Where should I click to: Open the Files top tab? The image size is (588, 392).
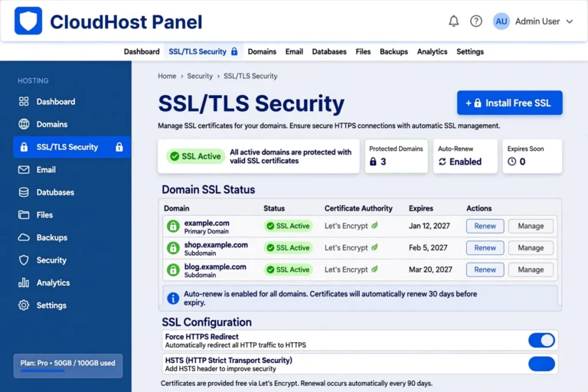(x=363, y=52)
